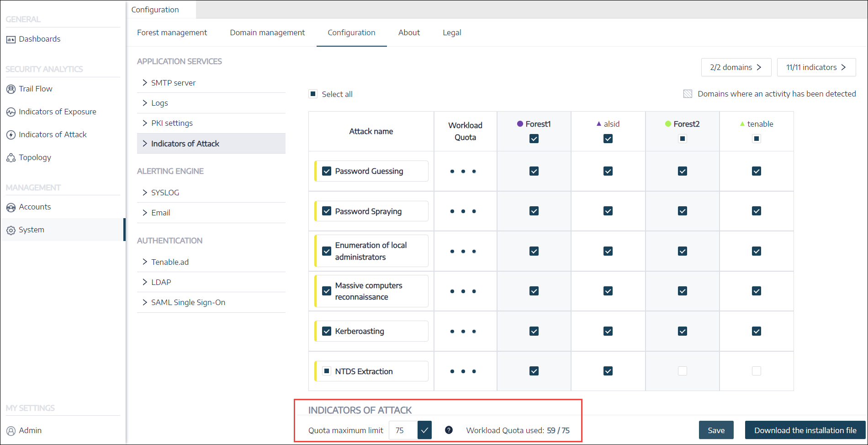Select the Configuration tab
868x445 pixels.
(351, 32)
